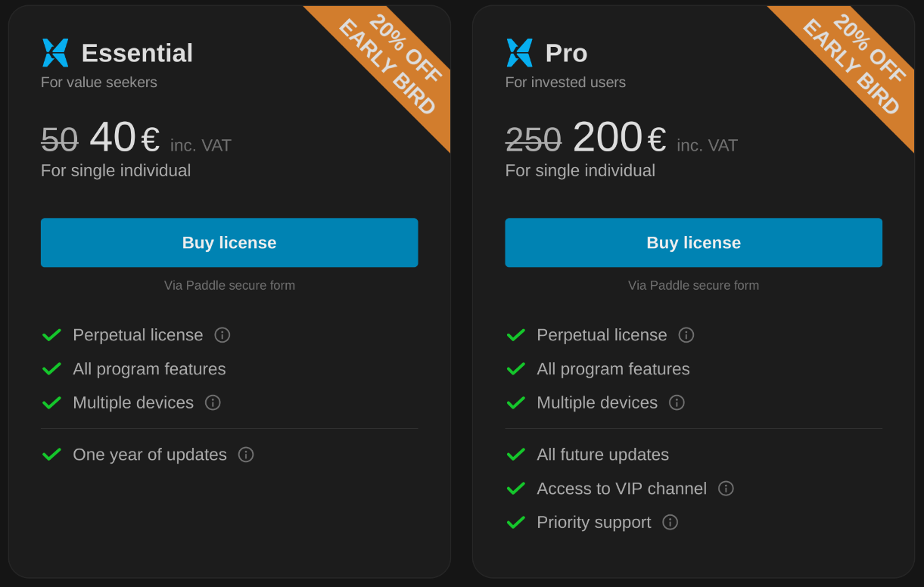The image size is (924, 587).
Task: Click green checkmark beside Essential All program features
Action: (51, 369)
